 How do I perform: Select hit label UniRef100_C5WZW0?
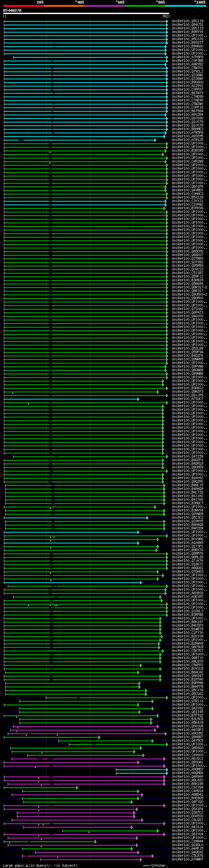pyautogui.click(x=187, y=104)
